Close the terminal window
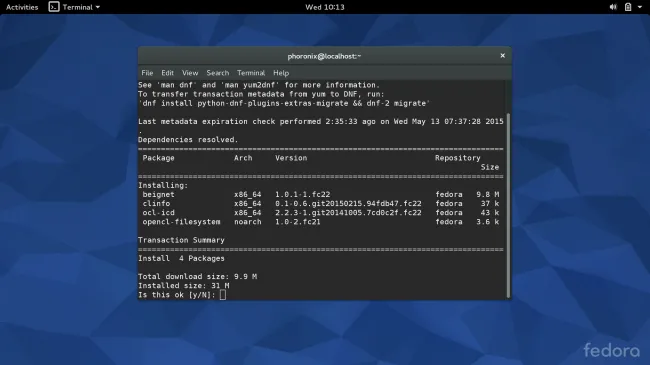This screenshot has width=650, height=365. (502, 56)
